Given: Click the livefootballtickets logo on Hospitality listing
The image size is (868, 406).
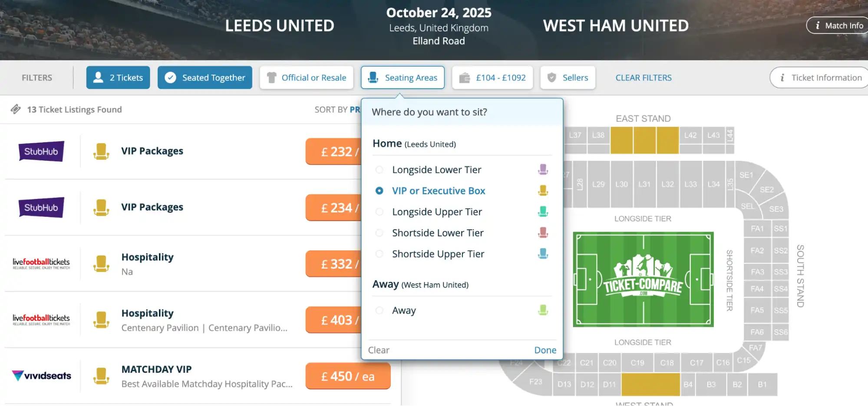Looking at the screenshot, I should tap(41, 263).
